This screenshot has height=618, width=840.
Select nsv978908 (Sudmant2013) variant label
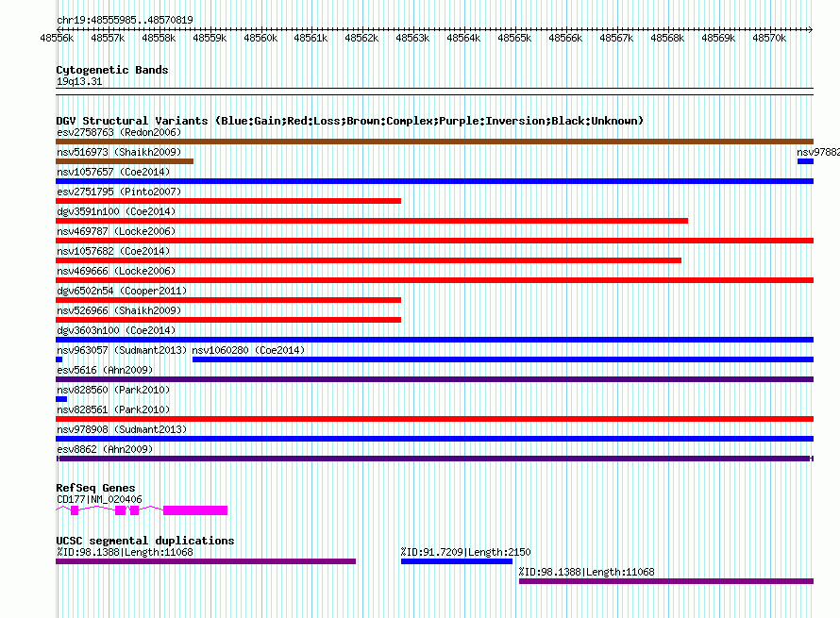coord(122,429)
